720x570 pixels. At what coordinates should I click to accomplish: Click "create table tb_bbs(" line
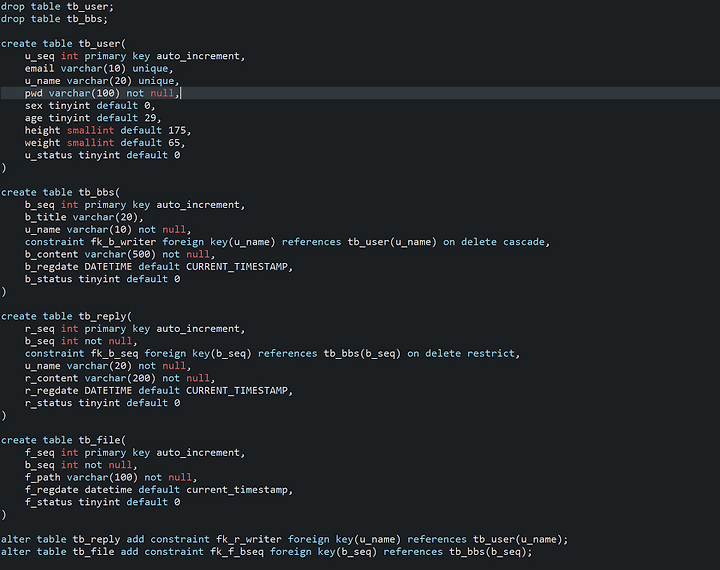(x=60, y=193)
